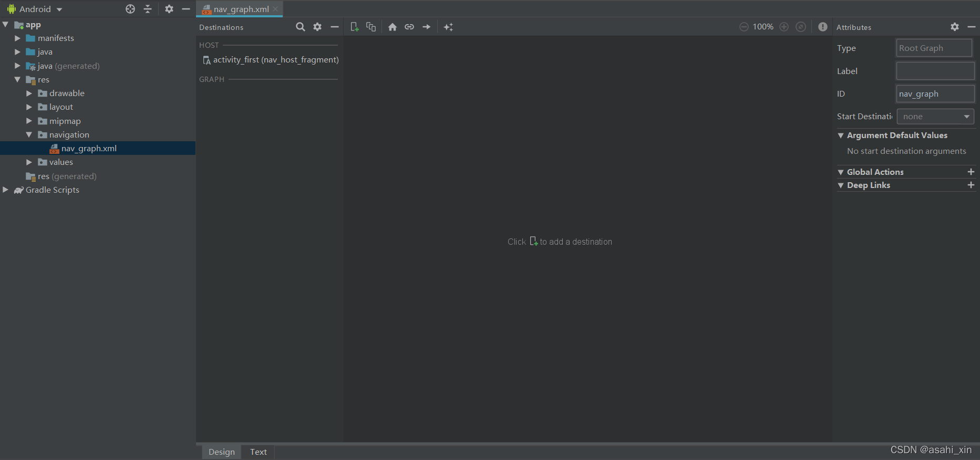Open Destinations panel gear settings
The width and height of the screenshot is (980, 460).
[317, 27]
